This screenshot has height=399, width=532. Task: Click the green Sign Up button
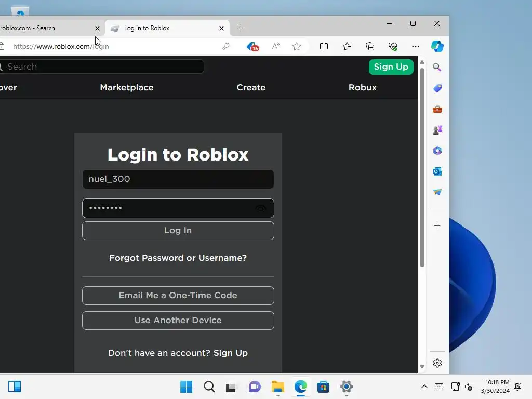pos(391,67)
